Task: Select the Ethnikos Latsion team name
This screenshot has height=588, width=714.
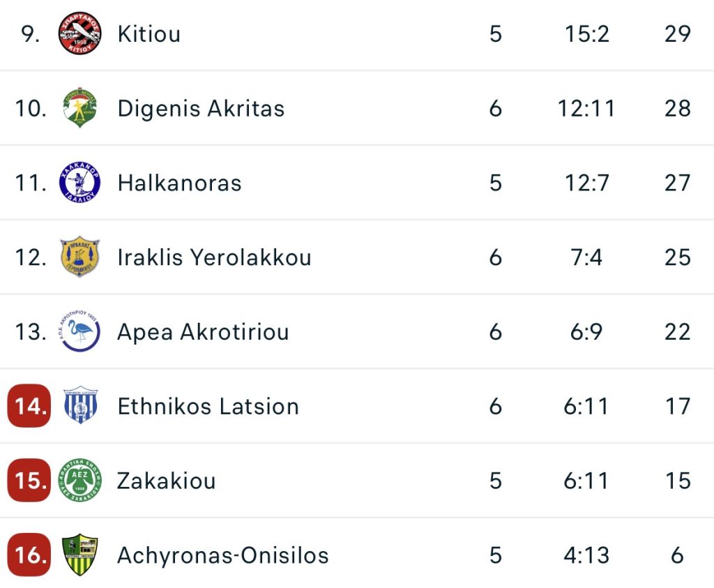Action: [208, 406]
